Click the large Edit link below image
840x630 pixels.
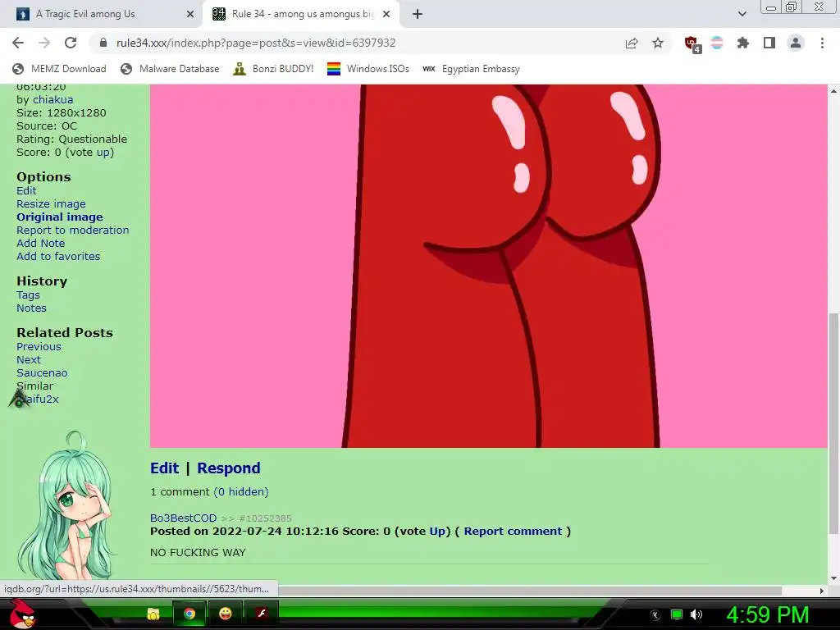164,468
